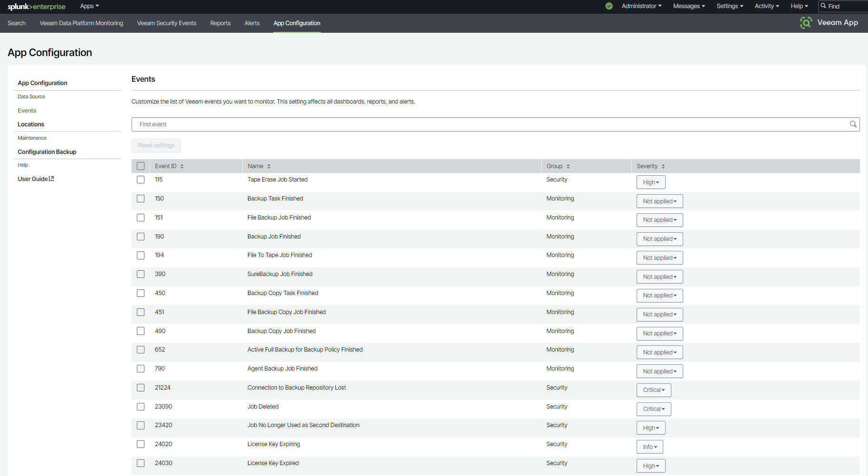Image resolution: width=868 pixels, height=476 pixels.
Task: Go to the Search tab
Action: click(x=17, y=23)
